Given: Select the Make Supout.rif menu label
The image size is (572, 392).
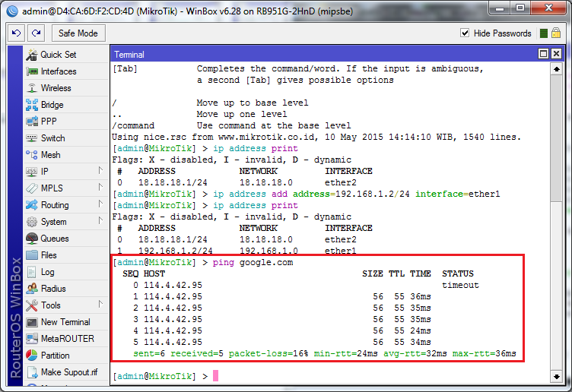Looking at the screenshot, I should [x=69, y=372].
